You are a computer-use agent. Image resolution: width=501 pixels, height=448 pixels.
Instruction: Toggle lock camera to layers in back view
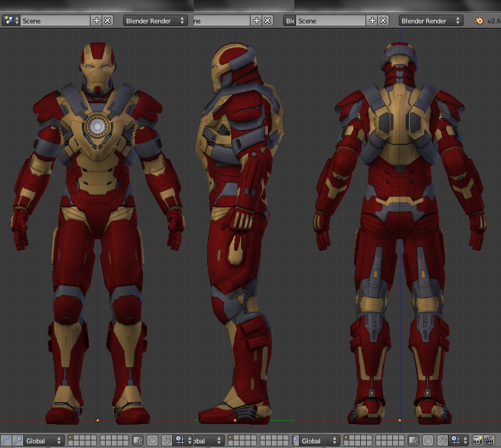[x=413, y=440]
